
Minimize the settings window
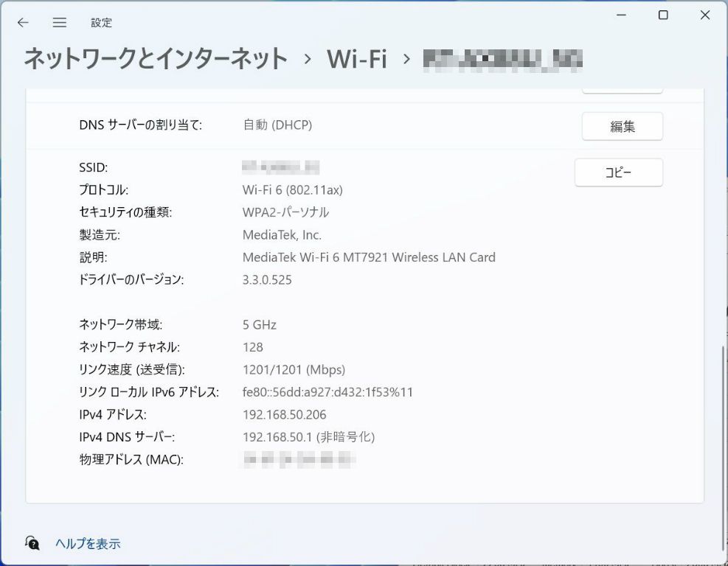[x=621, y=15]
